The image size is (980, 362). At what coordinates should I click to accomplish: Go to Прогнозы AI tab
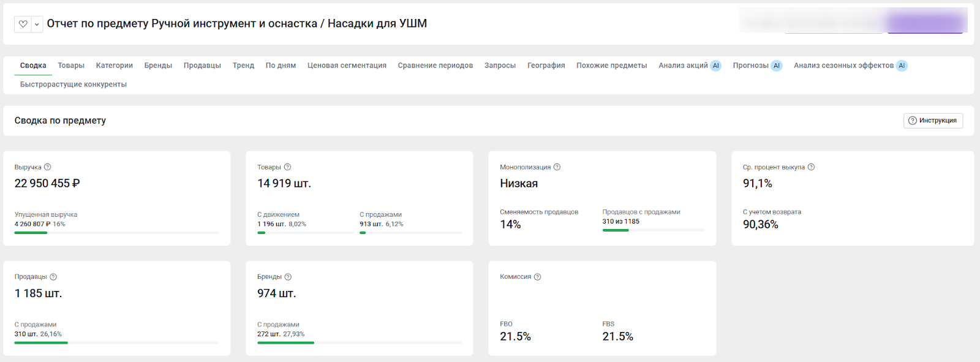[x=756, y=66]
